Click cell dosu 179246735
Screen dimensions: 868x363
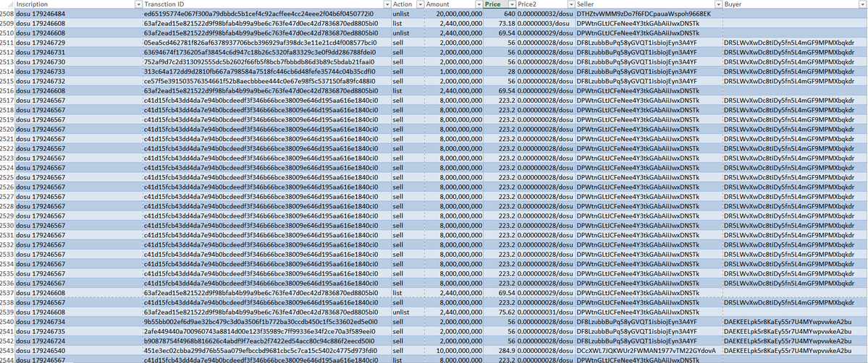point(78,331)
